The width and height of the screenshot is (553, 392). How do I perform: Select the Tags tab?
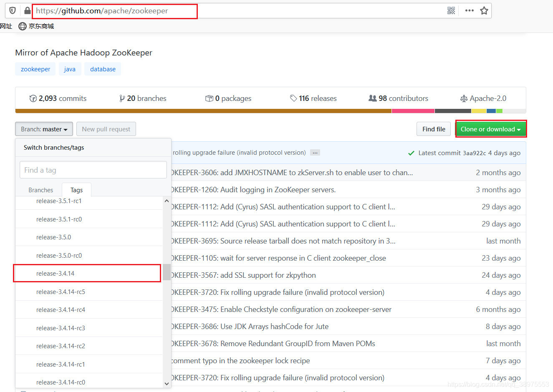point(77,190)
